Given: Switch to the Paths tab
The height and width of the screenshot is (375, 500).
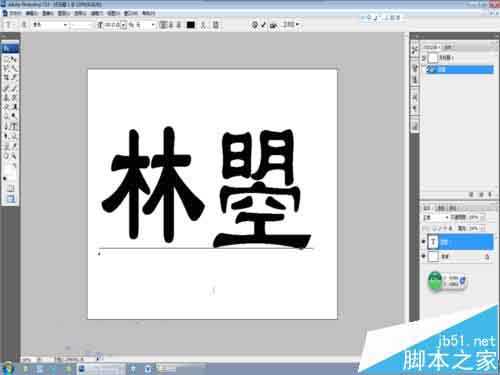Looking at the screenshot, I should click(x=452, y=208).
